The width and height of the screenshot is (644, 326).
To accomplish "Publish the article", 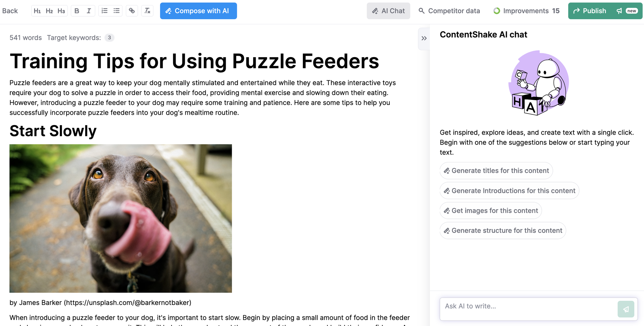I will coord(590,11).
